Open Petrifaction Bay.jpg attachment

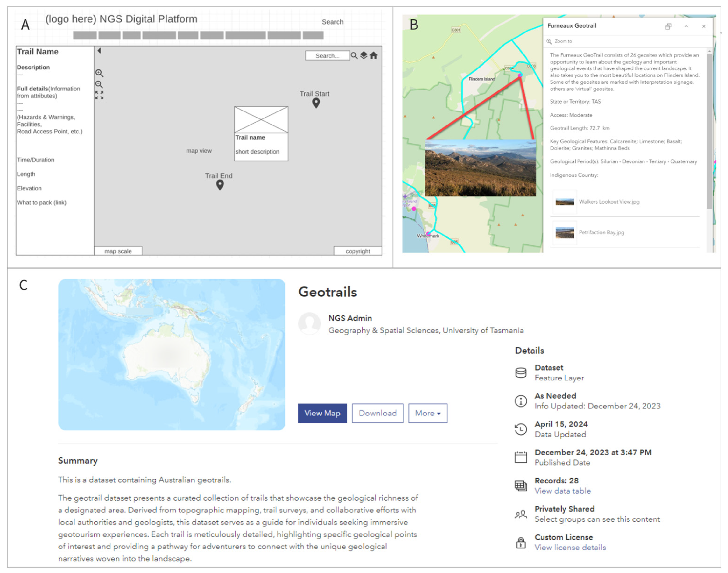pos(601,233)
